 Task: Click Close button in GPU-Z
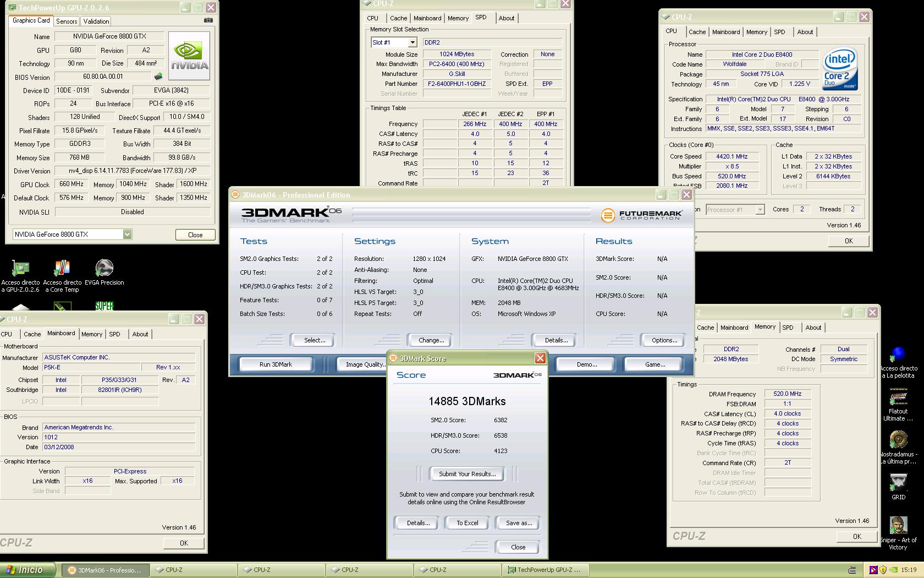(x=195, y=235)
